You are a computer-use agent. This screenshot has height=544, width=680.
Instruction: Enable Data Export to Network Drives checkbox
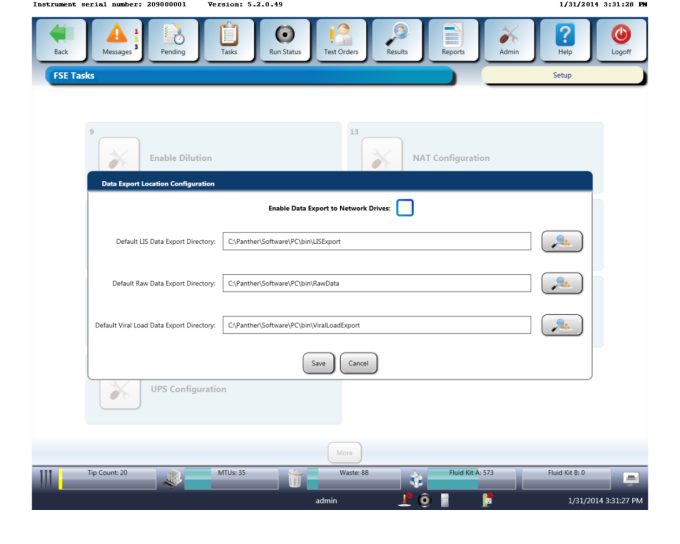405,208
